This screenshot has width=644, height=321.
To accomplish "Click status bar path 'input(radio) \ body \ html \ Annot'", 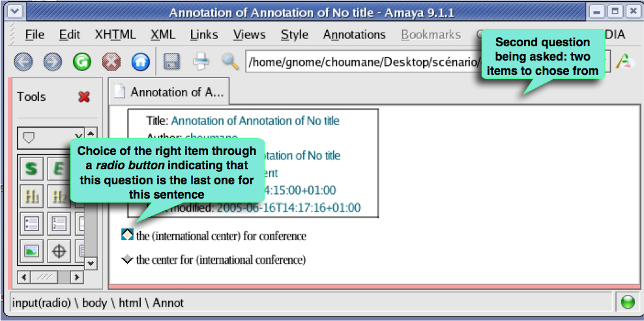I will pyautogui.click(x=98, y=303).
